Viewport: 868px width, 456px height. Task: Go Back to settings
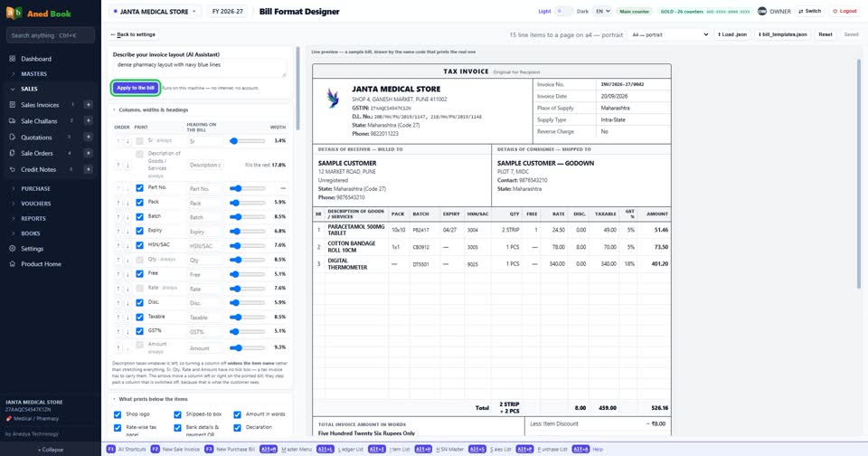pyautogui.click(x=133, y=34)
